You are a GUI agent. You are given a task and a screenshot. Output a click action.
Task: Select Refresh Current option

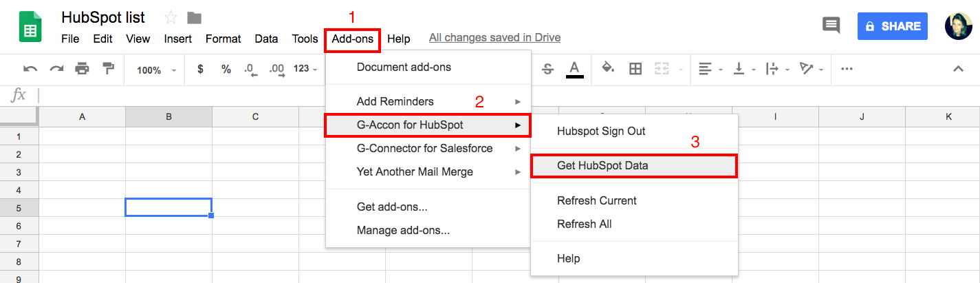click(x=634, y=200)
